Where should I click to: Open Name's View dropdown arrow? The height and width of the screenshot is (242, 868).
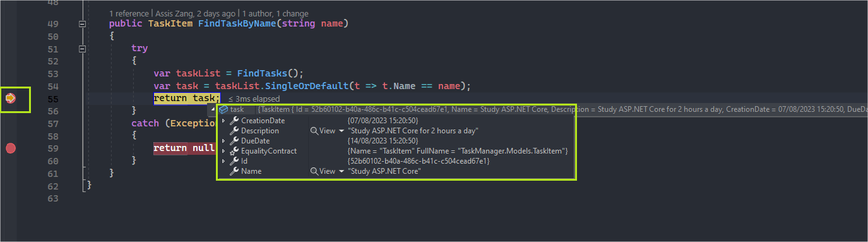(342, 171)
